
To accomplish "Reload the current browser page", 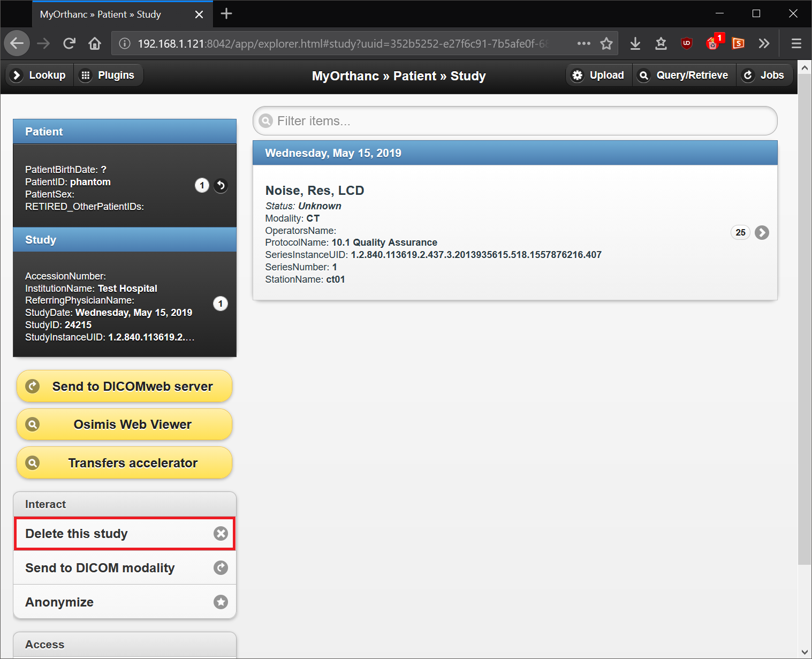I will click(69, 43).
